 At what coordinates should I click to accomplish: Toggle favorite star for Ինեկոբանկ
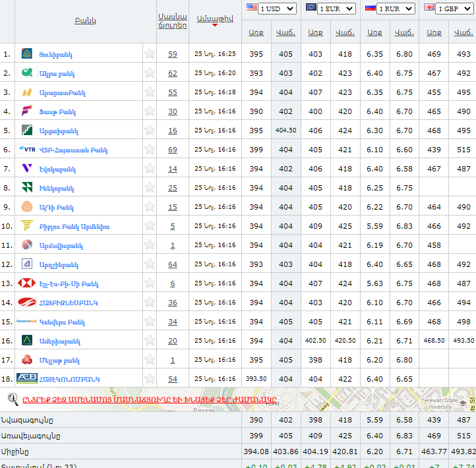pyautogui.click(x=150, y=188)
